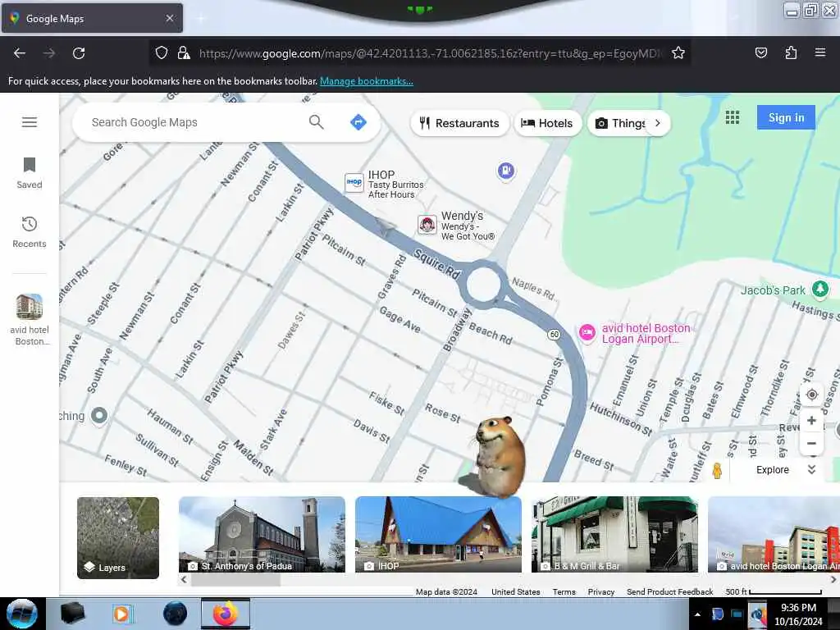
Task: Show more category chips with right chevron
Action: coord(658,123)
